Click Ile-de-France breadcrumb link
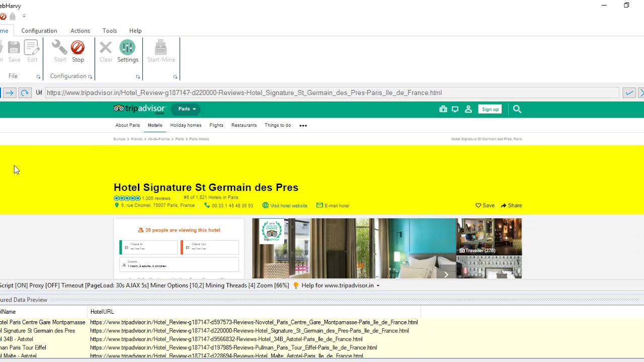Screen dimensions: 644x362 pos(158,139)
